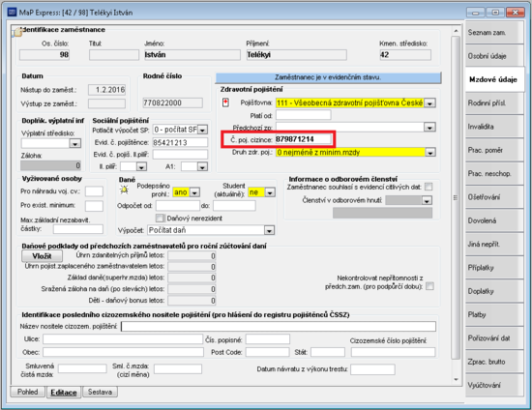Go to Rodinní přísl. tab
Image resolution: width=532 pixels, height=410 pixels.
pyautogui.click(x=493, y=103)
